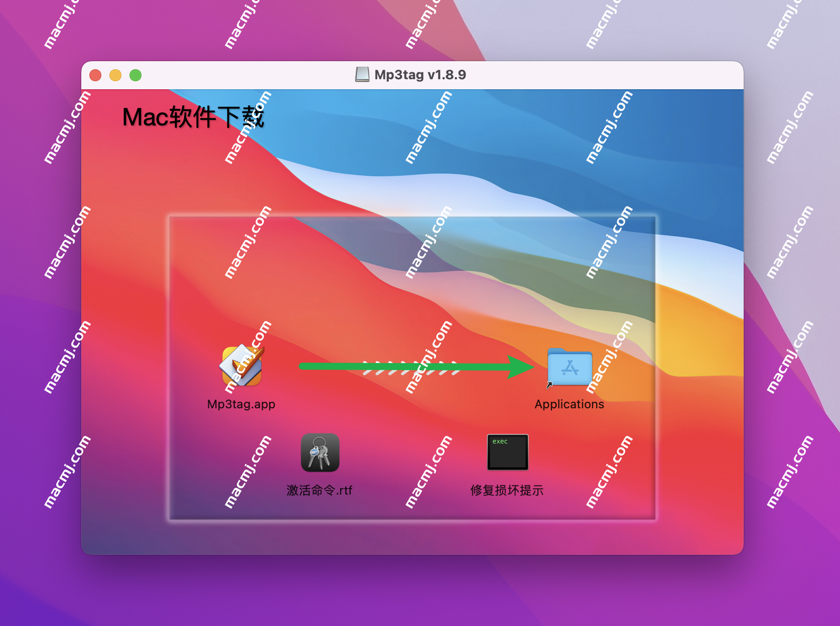Click the Applications label text
The image size is (840, 626).
(x=570, y=404)
